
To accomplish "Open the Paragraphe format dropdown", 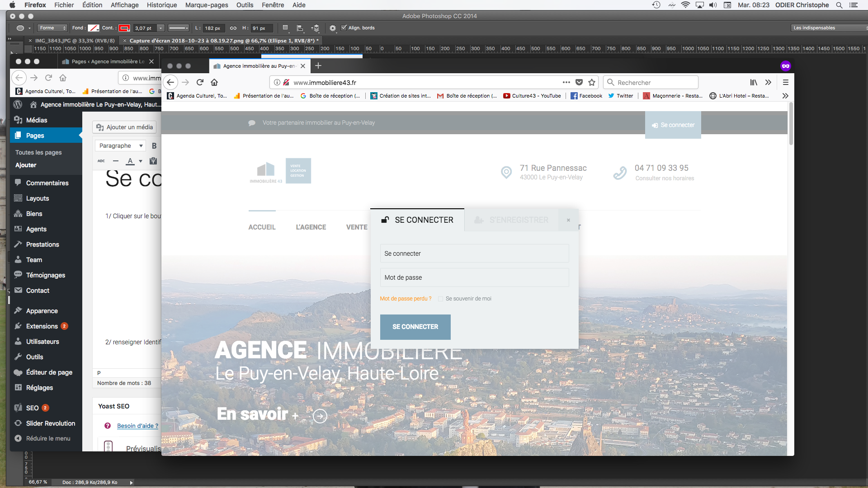I will click(121, 145).
